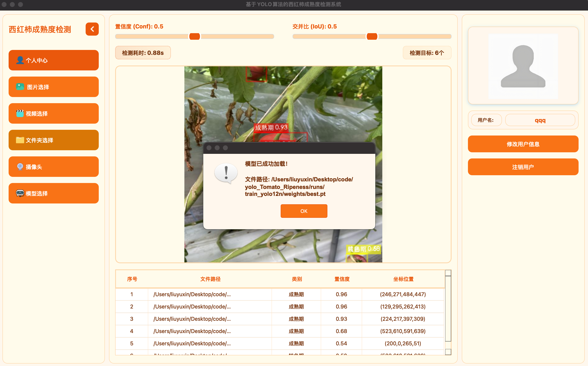Viewport: 588px width, 366px height.
Task: Open 修改用户信息 to edit user info
Action: [523, 144]
